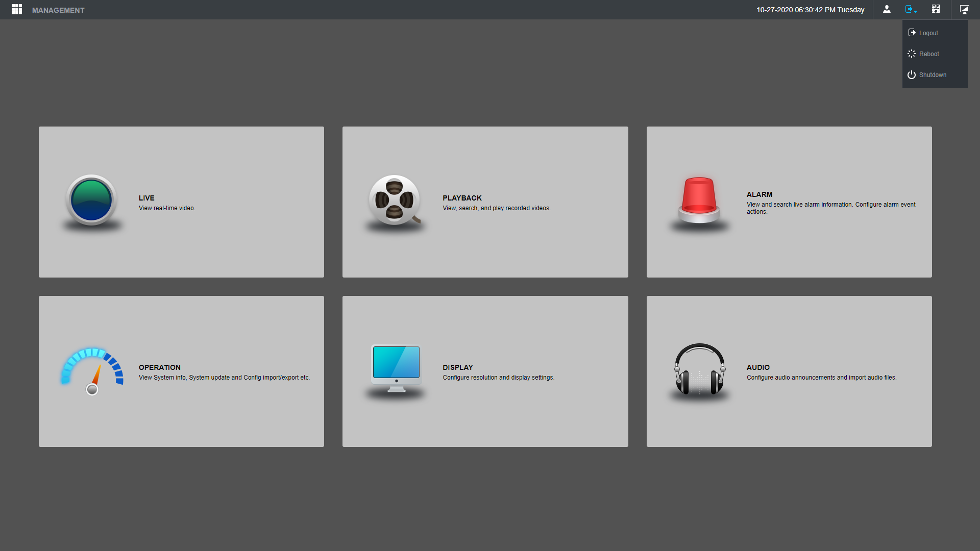Click the monitor display icon in top bar
980x551 pixels.
pyautogui.click(x=964, y=9)
